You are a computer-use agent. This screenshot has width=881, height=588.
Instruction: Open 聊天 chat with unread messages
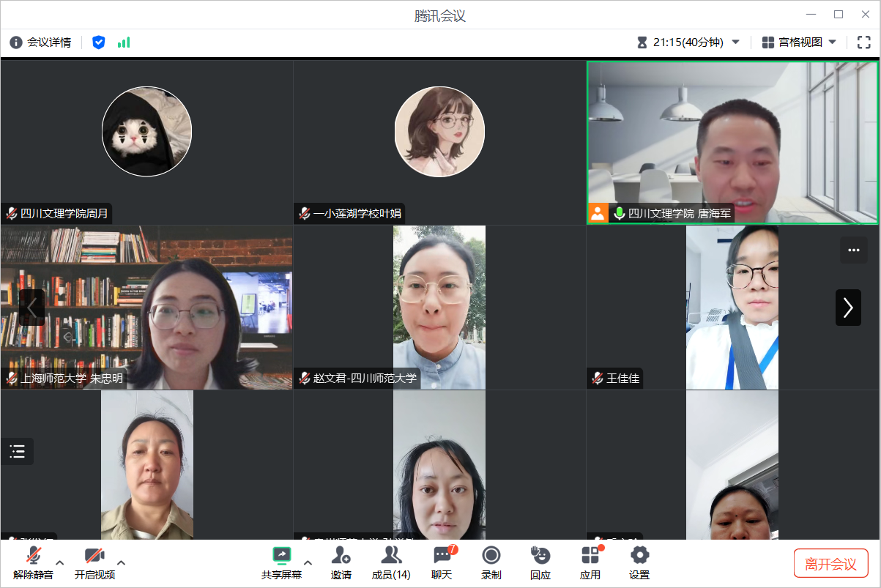(x=442, y=562)
